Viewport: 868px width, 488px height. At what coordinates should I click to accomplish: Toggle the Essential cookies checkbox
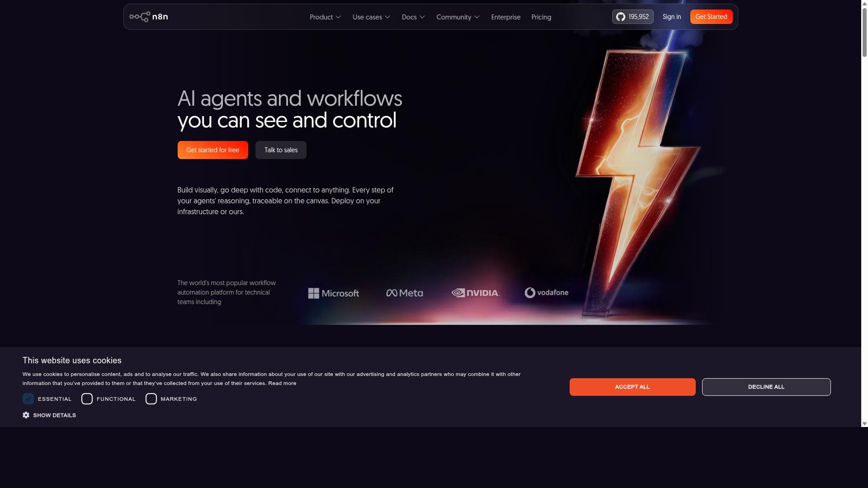(x=28, y=399)
